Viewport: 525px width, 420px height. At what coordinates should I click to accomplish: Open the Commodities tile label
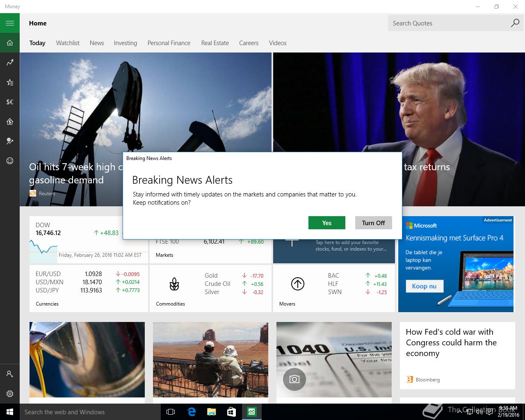pyautogui.click(x=170, y=304)
